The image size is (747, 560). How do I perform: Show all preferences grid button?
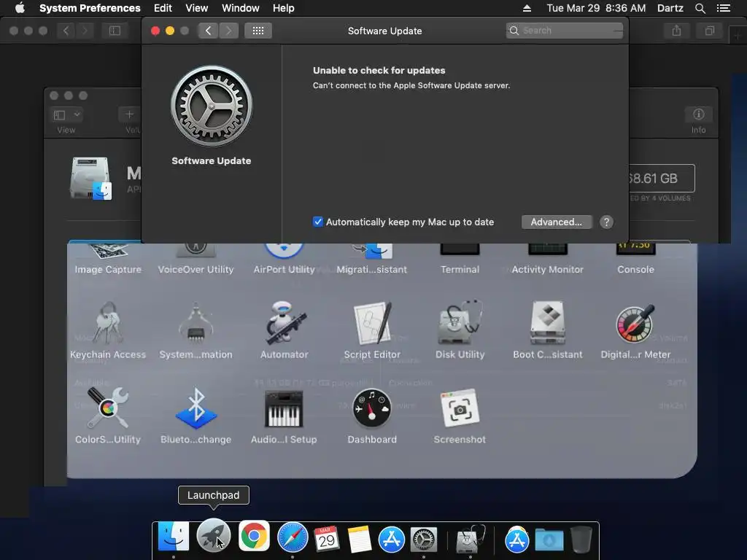[x=258, y=31]
